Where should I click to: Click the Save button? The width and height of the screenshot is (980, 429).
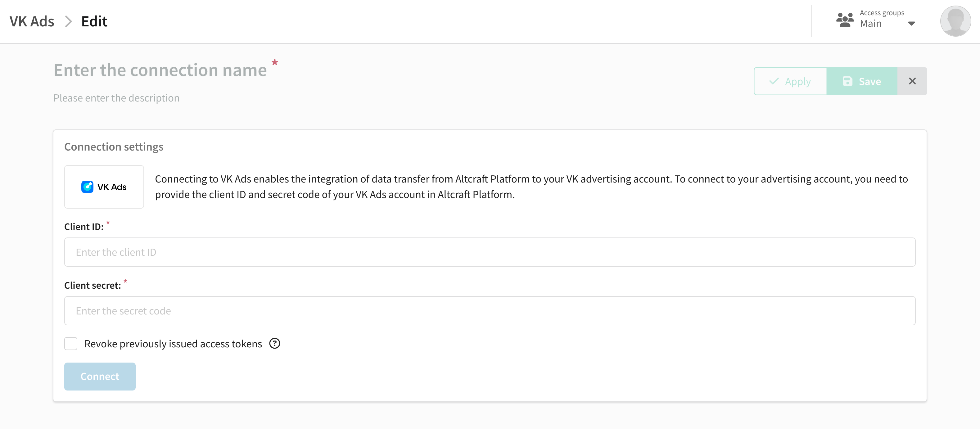862,81
